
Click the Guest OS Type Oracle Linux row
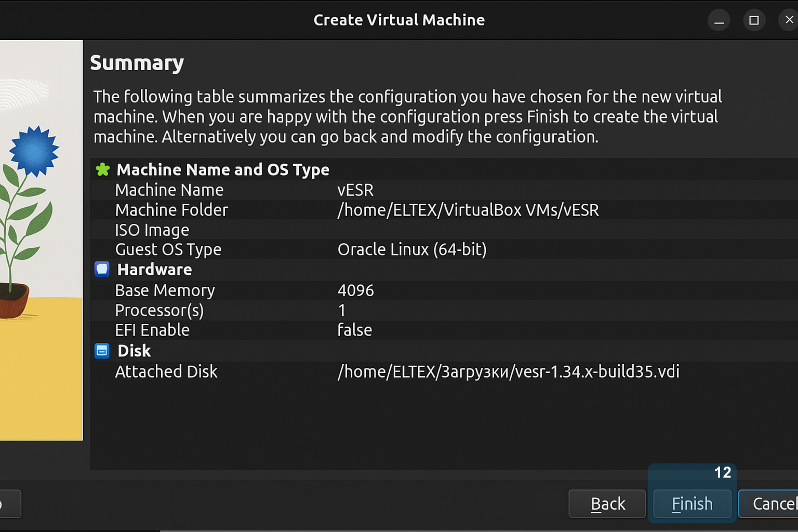tap(411, 249)
